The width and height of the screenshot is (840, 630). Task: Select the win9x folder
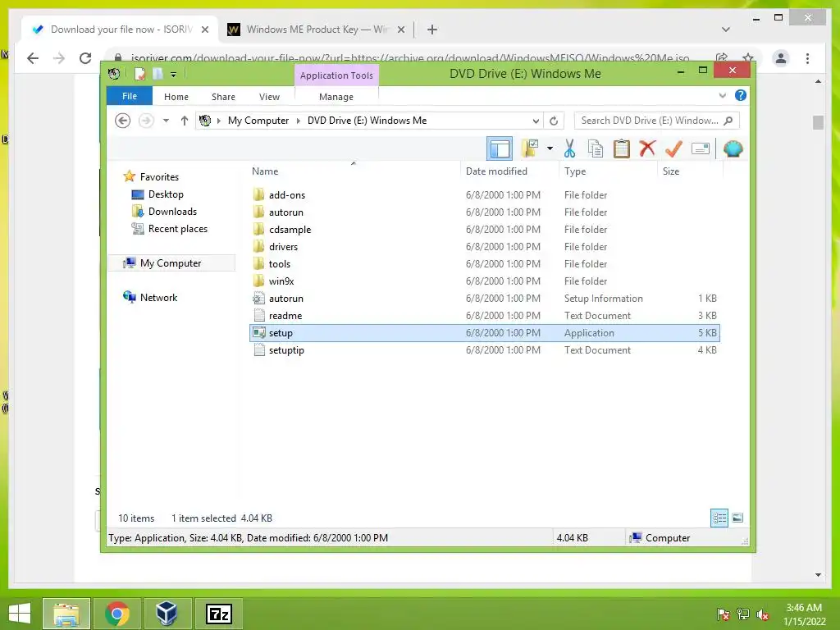coord(484,281)
